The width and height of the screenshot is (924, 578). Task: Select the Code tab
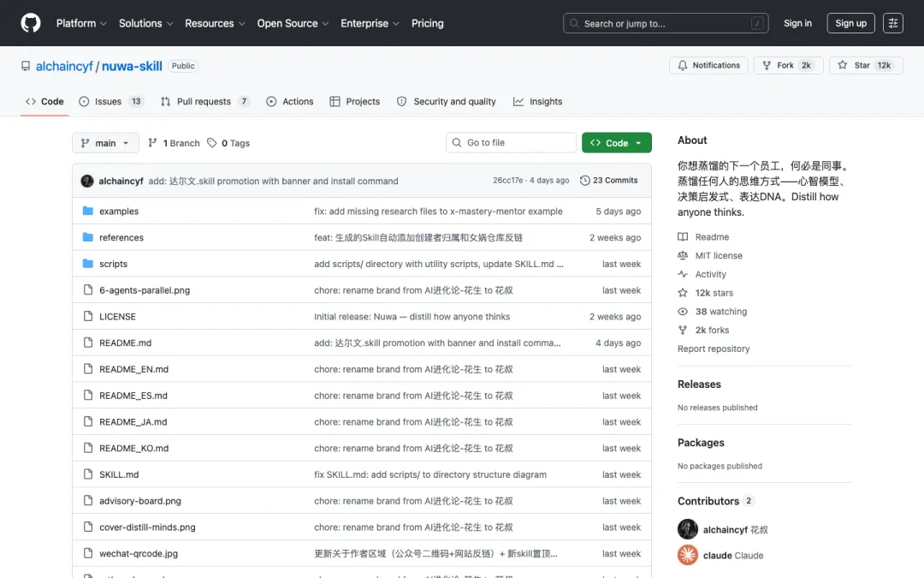[44, 101]
